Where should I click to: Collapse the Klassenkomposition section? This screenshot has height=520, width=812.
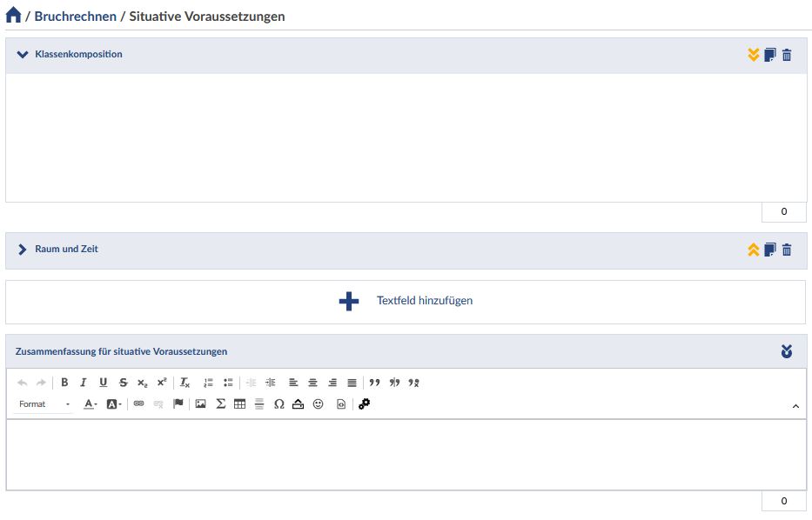tap(23, 55)
